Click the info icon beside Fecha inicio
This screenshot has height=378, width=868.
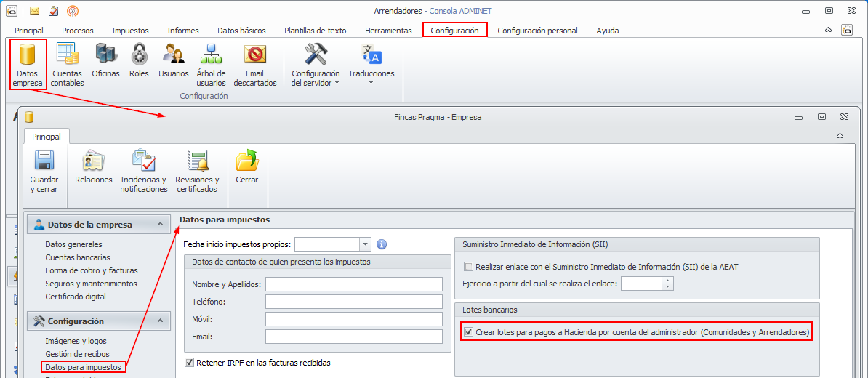pos(382,244)
